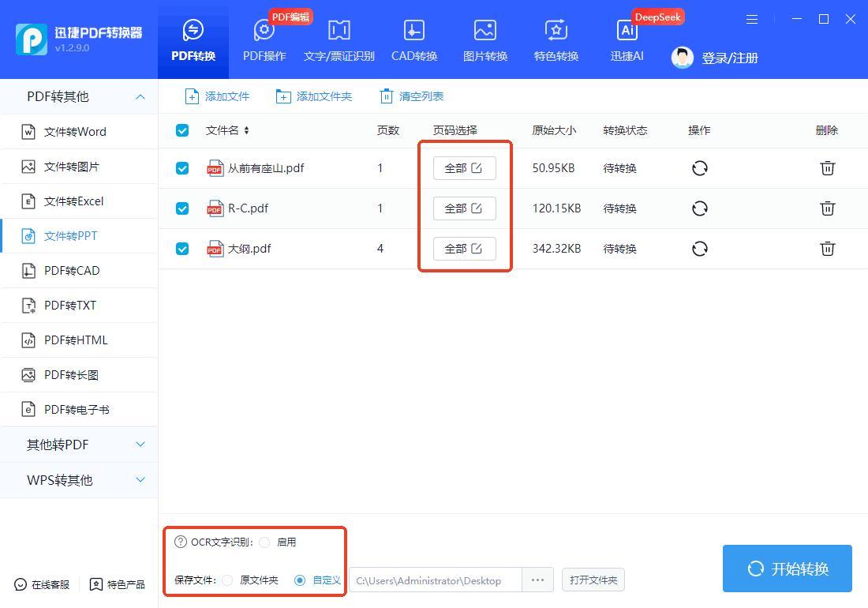Viewport: 868px width, 608px height.
Task: Open the hamburger menu in title bar
Action: coord(752,19)
